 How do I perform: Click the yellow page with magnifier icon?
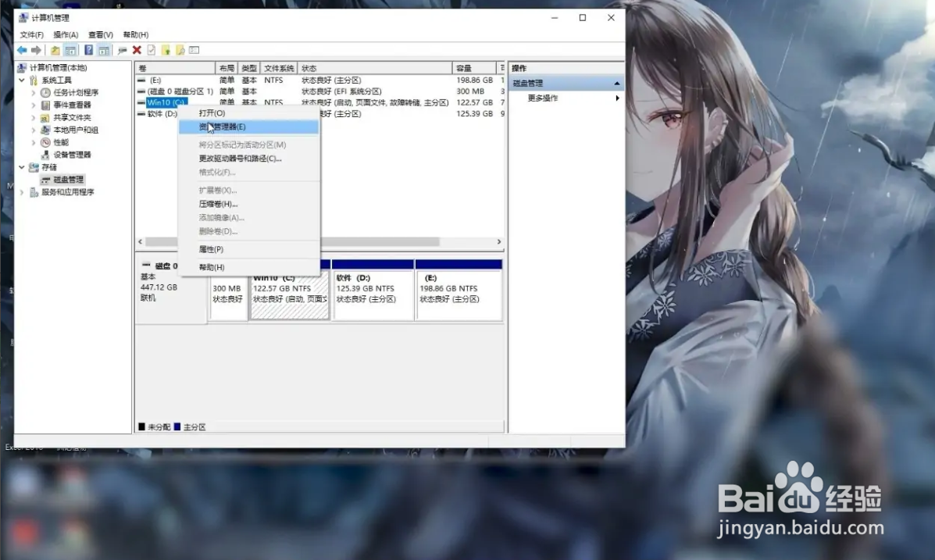click(180, 50)
